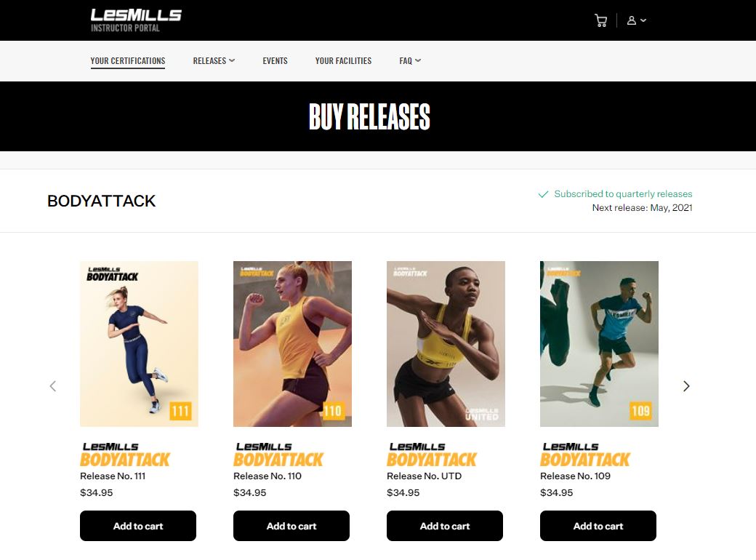
Task: Show previous releases with left carousel arrow
Action: [53, 386]
